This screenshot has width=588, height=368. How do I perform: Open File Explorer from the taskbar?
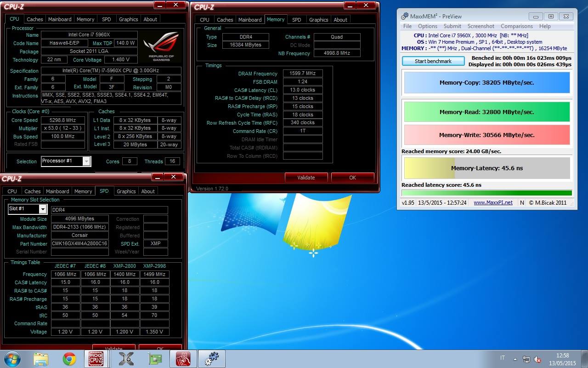coord(41,358)
